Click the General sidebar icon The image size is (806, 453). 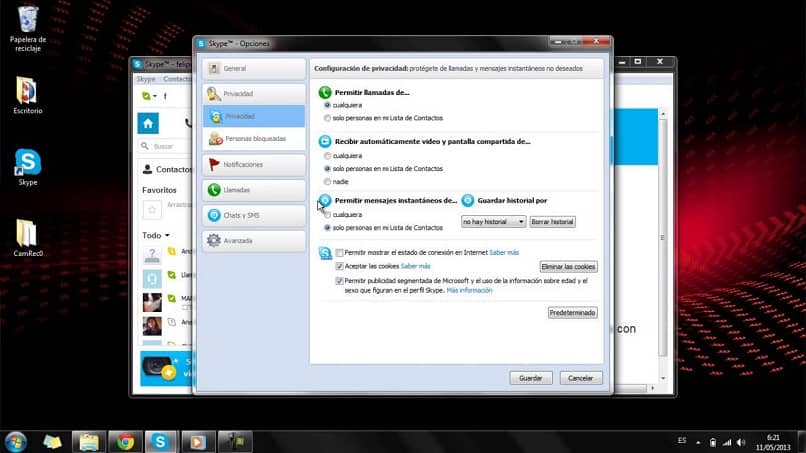[214, 68]
